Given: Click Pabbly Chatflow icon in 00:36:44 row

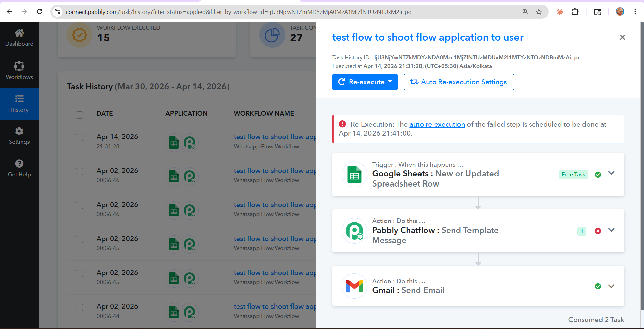Looking at the screenshot, I should [190, 312].
